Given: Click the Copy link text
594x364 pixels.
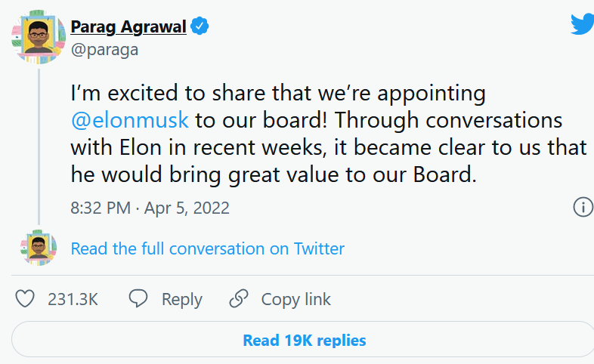Looking at the screenshot, I should tap(296, 299).
